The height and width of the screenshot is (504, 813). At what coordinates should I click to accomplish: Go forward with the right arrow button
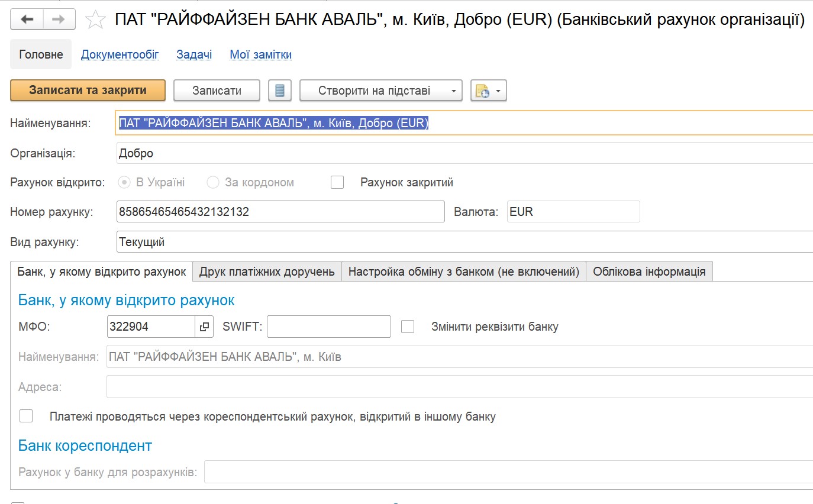point(59,20)
